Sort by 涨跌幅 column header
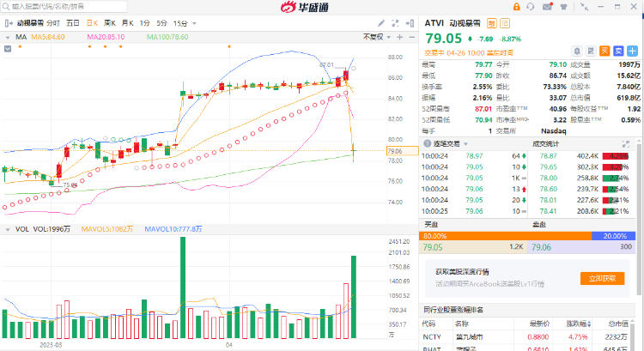The image size is (644, 351). pyautogui.click(x=578, y=324)
